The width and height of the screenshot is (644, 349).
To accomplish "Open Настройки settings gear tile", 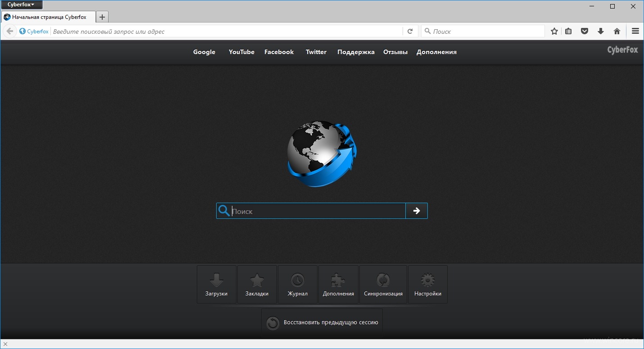I will tap(428, 284).
